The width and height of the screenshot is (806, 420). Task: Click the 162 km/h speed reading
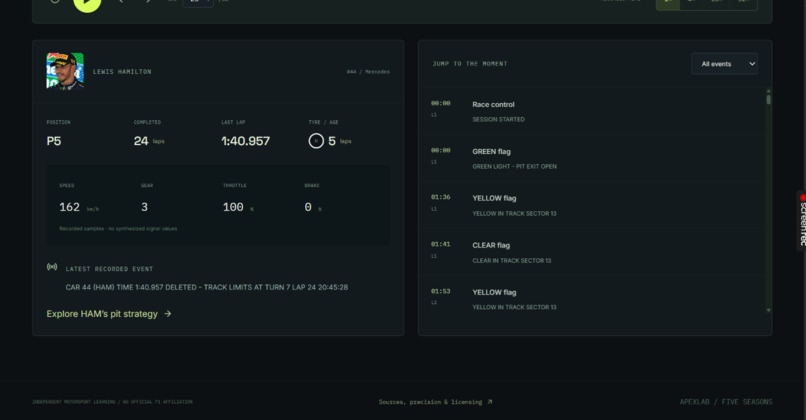tap(69, 207)
